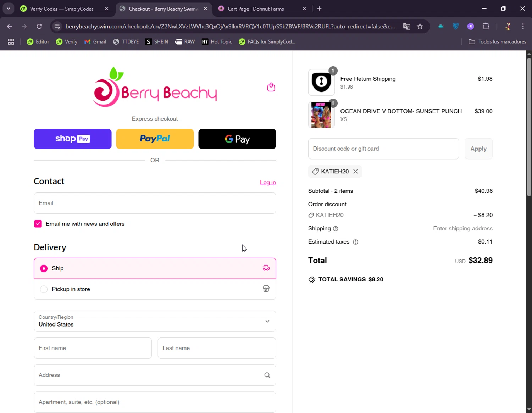Click the page vertical scrollbar

(529, 127)
